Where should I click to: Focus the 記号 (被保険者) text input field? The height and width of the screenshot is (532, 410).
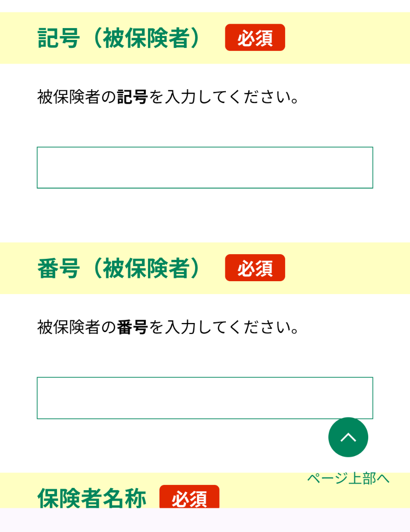click(205, 168)
